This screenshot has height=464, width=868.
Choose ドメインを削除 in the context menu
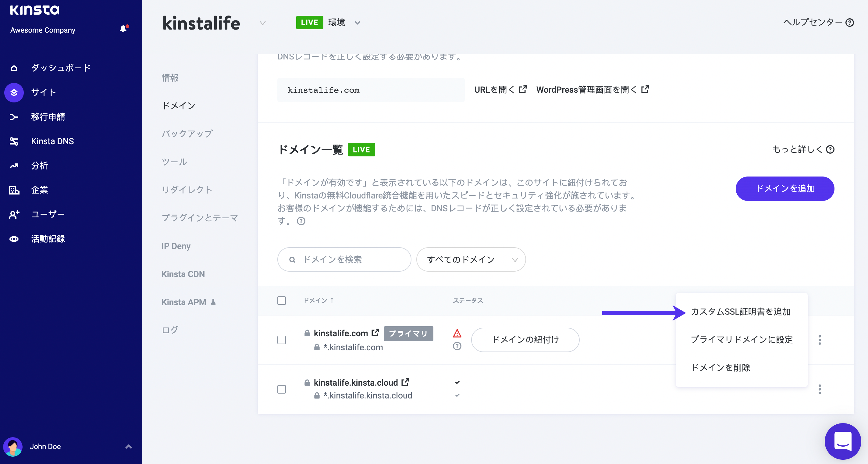[721, 368]
